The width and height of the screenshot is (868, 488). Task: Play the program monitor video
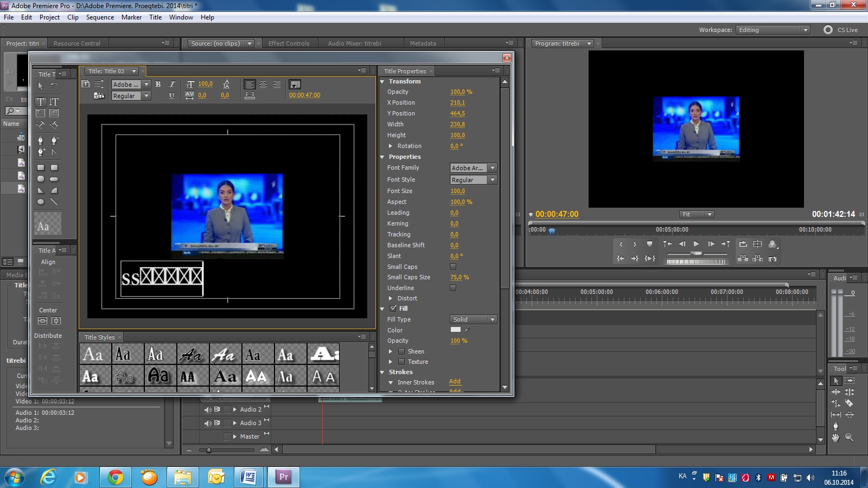(x=697, y=244)
